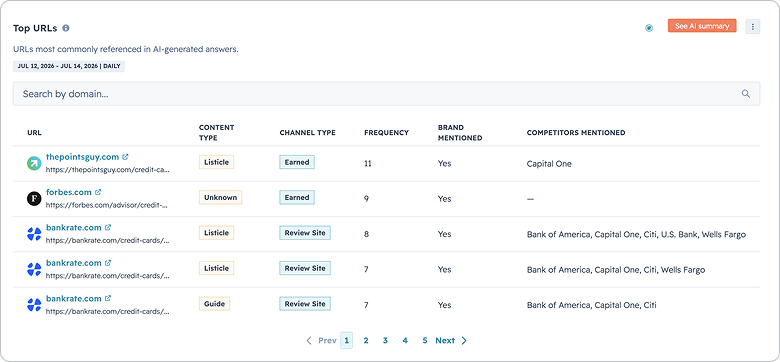Open external link icon beside bankrate.com in frequency 8 row
This screenshot has height=362, width=780.
108,227
